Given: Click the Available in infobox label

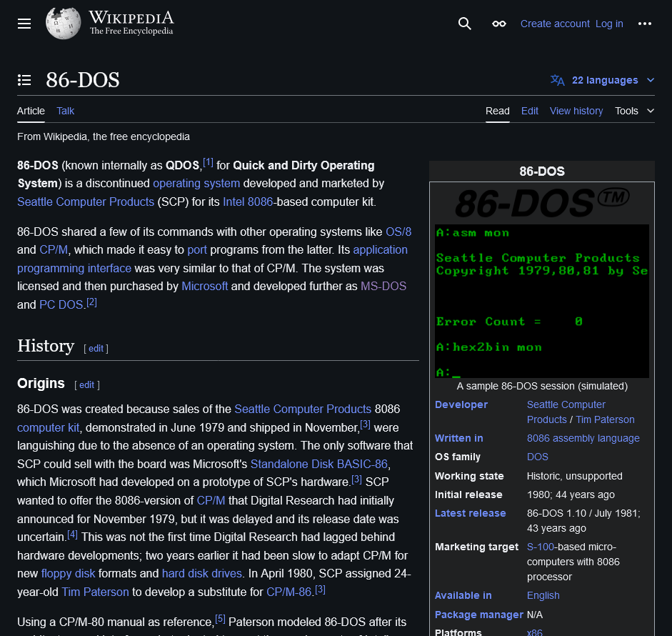Looking at the screenshot, I should pyautogui.click(x=463, y=596).
